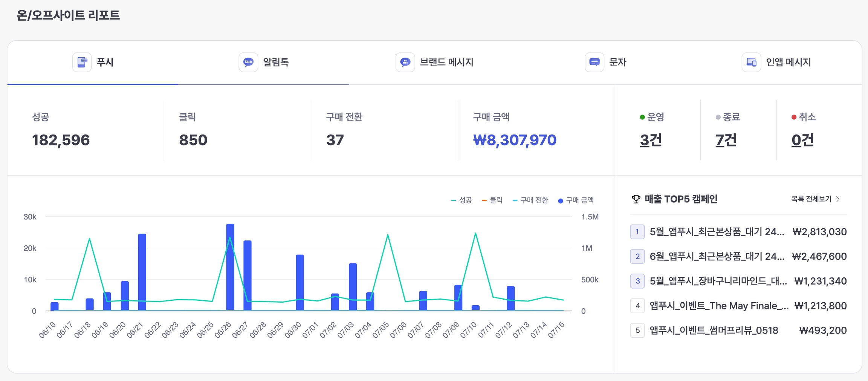Click rank 1 badge in TOP5 list

(x=637, y=232)
